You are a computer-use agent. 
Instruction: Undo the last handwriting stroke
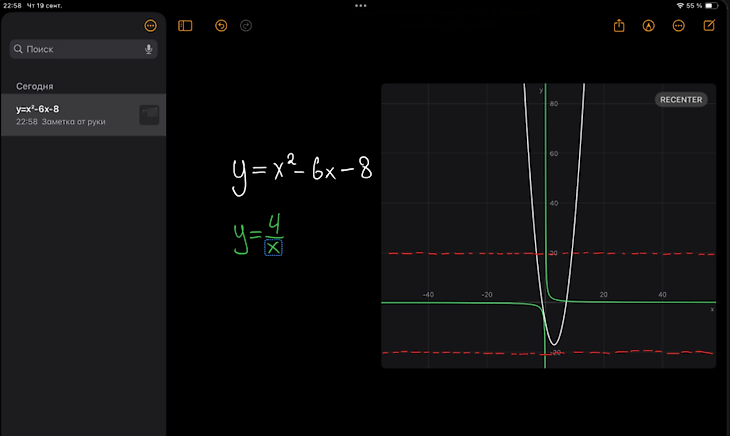pyautogui.click(x=221, y=26)
